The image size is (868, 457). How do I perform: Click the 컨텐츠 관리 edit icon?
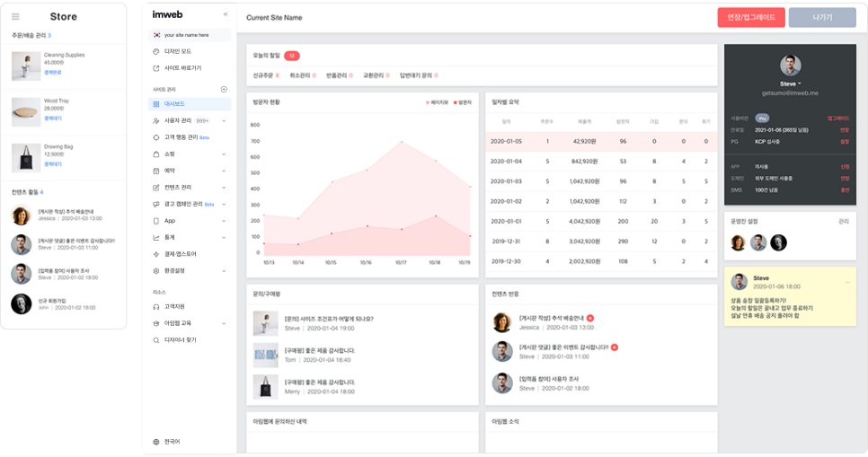pos(156,188)
